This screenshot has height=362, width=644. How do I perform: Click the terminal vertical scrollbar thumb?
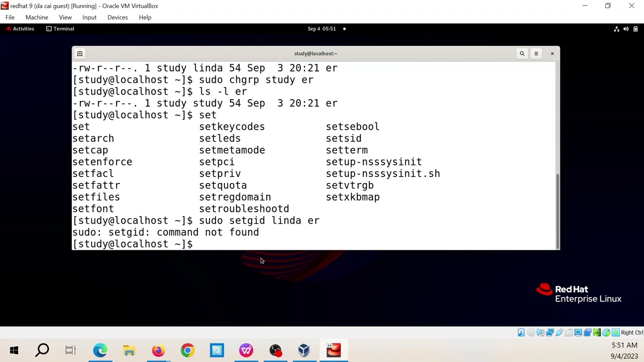coord(557,211)
